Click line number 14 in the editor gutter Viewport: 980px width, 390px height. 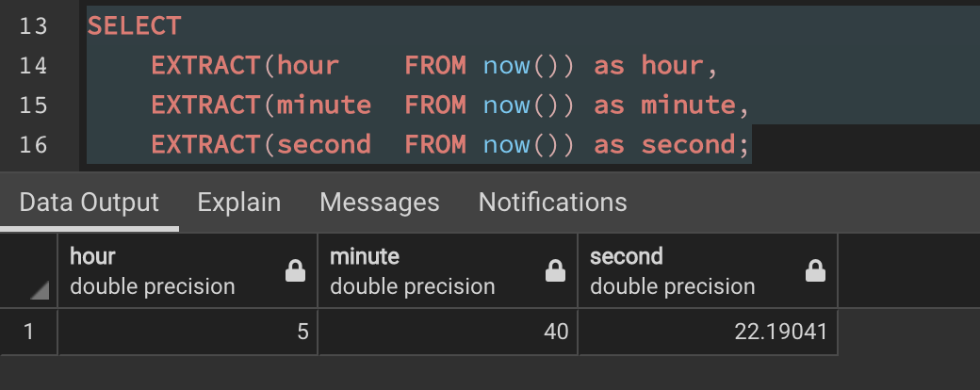pyautogui.click(x=33, y=65)
